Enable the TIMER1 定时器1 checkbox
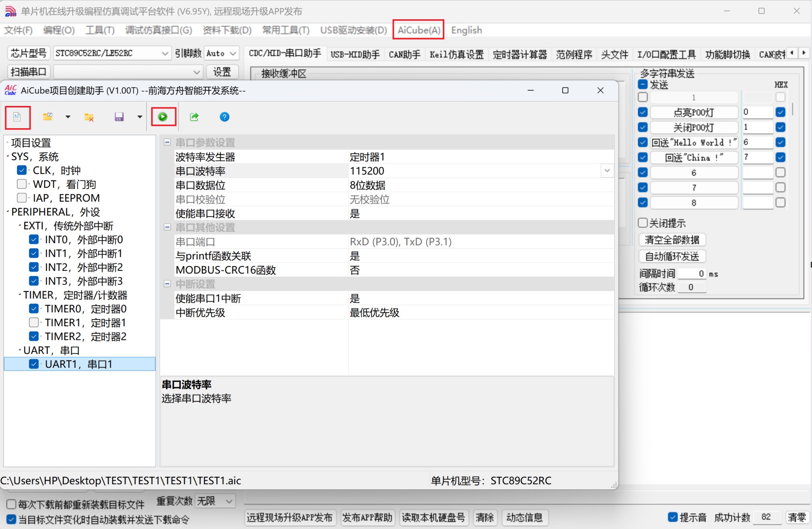812x529 pixels. 33,322
